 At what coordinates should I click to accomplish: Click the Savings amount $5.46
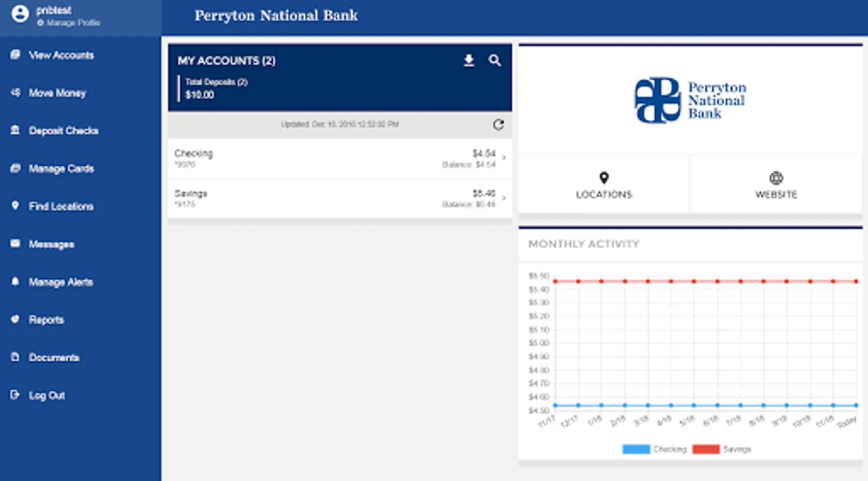point(483,193)
